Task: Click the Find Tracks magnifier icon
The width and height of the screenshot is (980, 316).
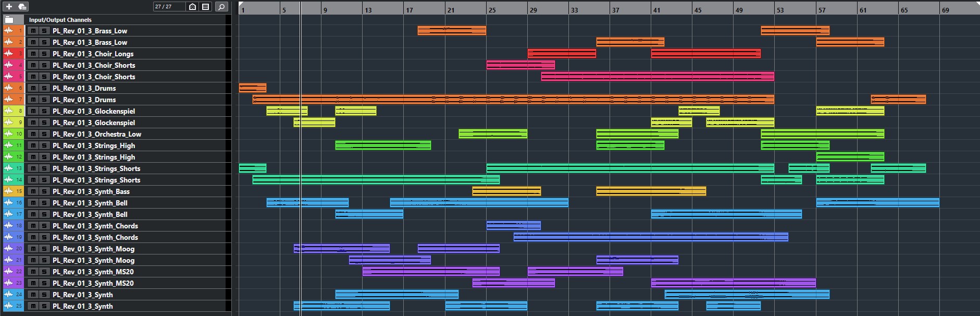Action: (221, 7)
